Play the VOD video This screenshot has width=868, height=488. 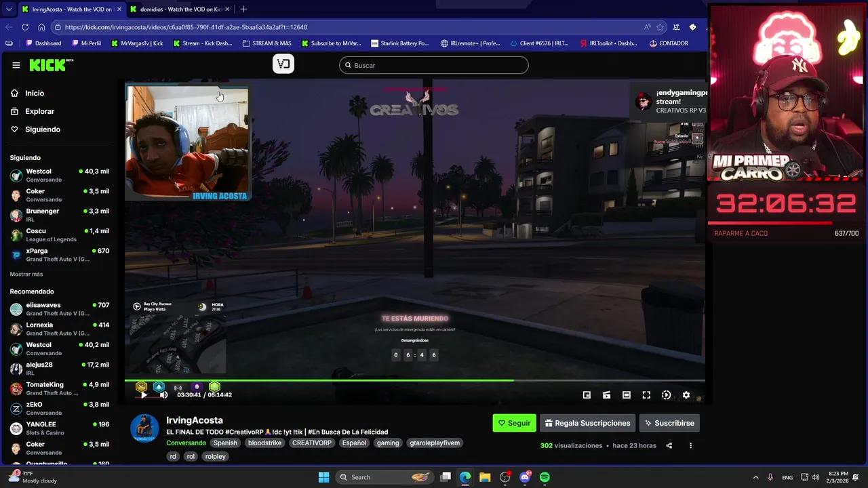[x=143, y=395]
